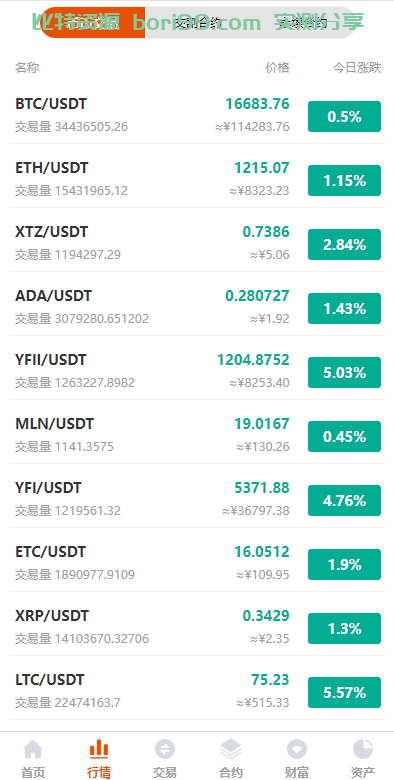Open the BTC/USDT trading pair
Screen dimensions: 394x780
point(197,116)
